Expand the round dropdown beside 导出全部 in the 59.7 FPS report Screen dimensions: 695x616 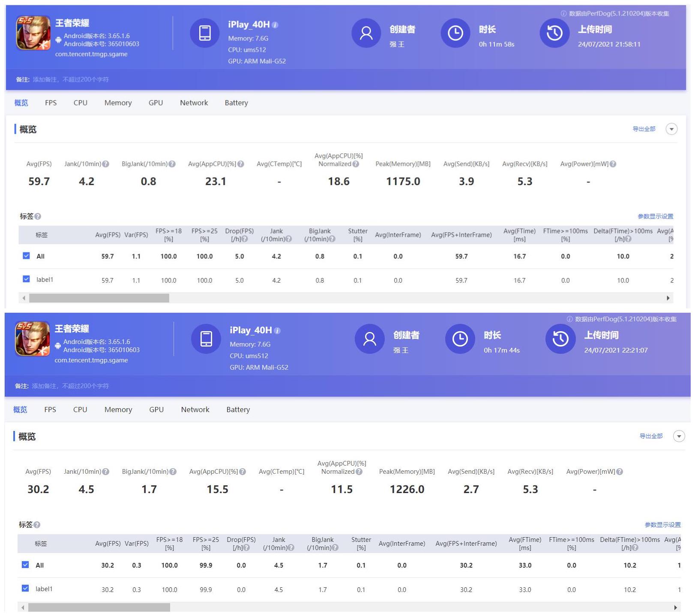(671, 129)
